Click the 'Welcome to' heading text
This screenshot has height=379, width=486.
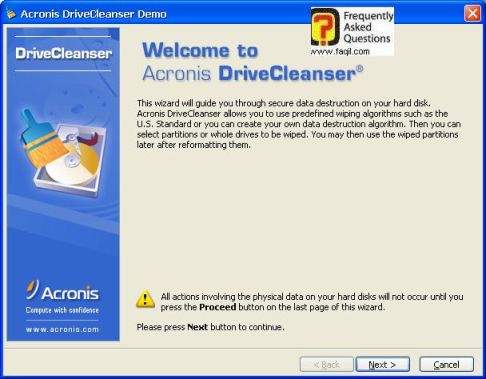coord(200,51)
